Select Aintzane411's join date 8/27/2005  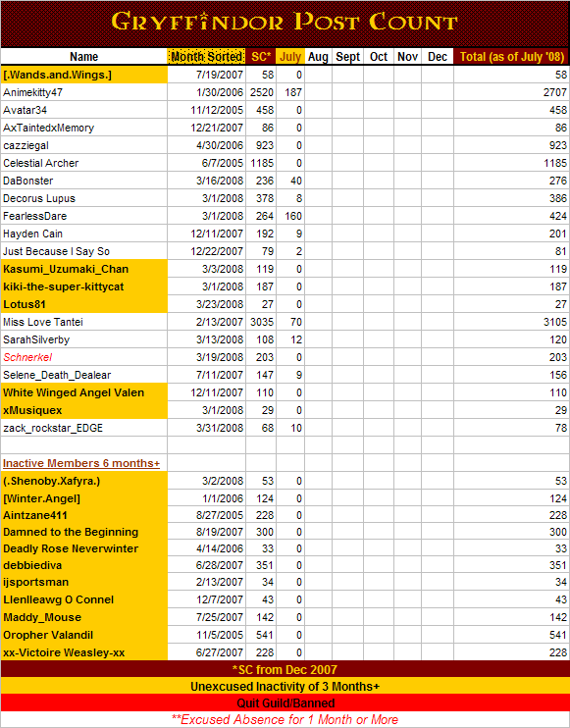[x=207, y=515]
